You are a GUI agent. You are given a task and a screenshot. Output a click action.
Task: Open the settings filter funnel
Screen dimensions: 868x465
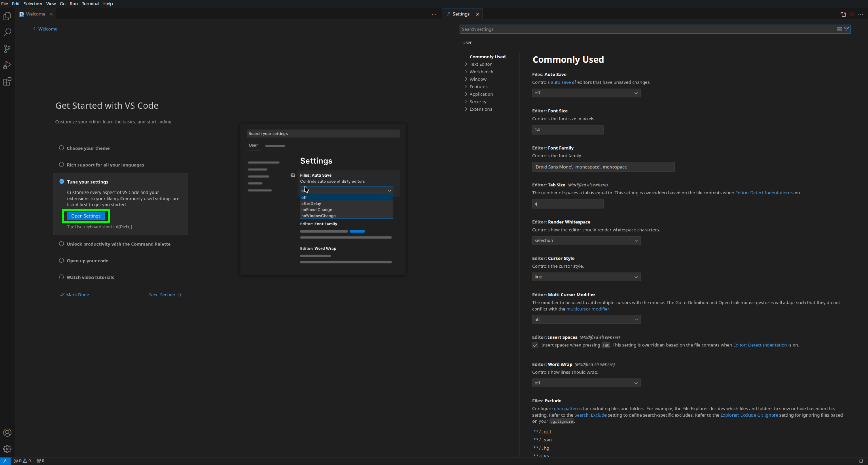(846, 29)
